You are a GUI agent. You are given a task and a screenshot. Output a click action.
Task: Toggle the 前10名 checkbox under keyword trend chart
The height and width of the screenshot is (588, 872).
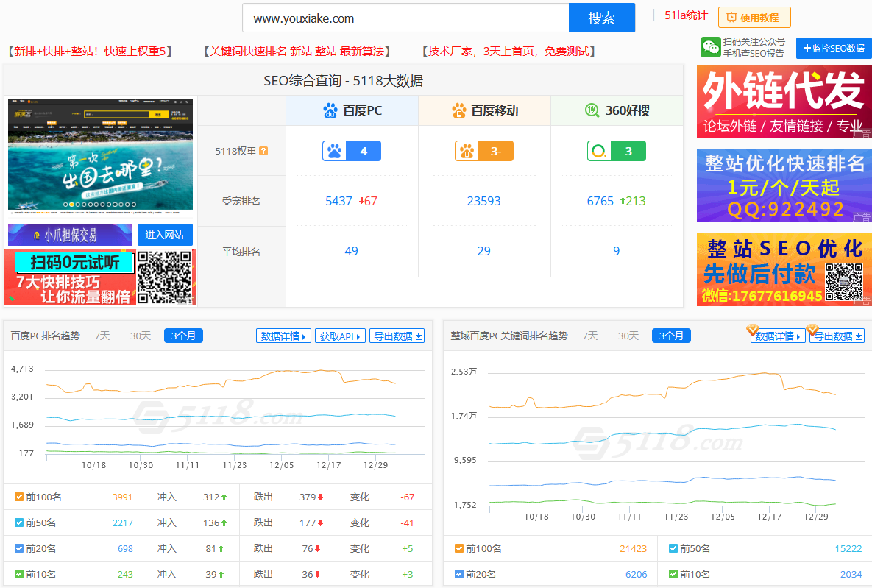click(x=673, y=574)
